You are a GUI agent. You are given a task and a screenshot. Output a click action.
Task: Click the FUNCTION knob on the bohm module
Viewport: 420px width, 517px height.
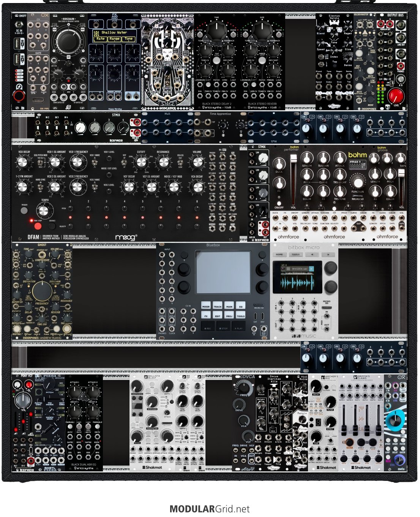click(357, 182)
